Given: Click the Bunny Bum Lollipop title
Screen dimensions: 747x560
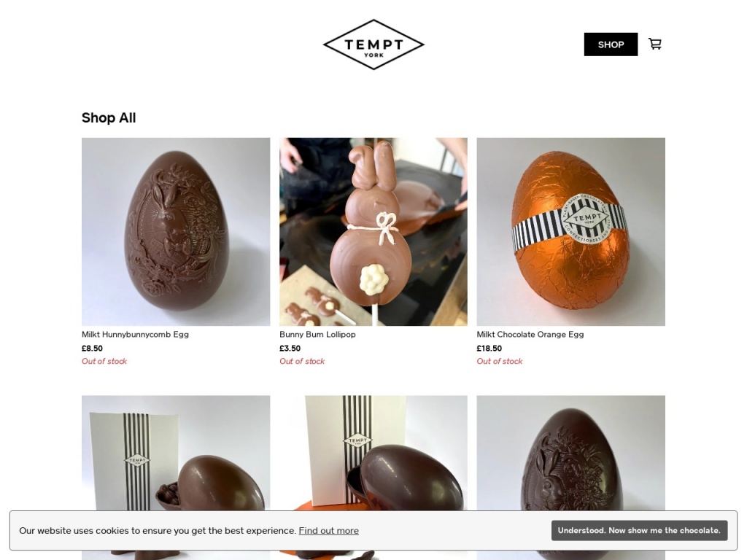Looking at the screenshot, I should (x=318, y=334).
